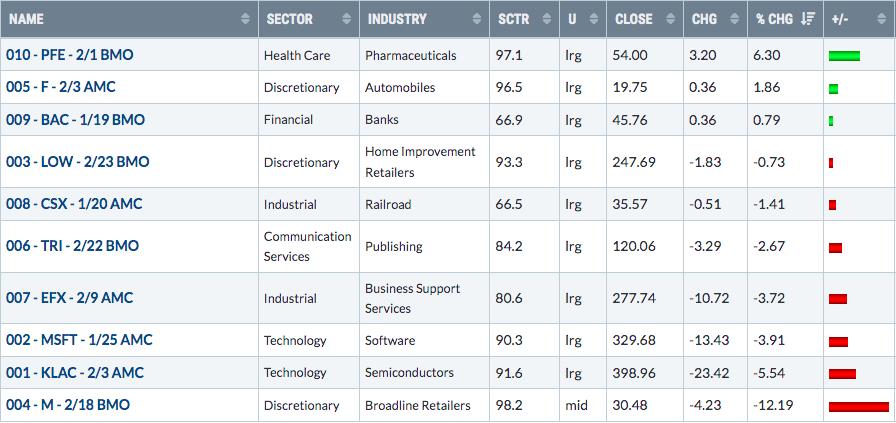Open the 001 - KLAC - 2/3 AMC link
896x423 pixels.
coord(74,373)
